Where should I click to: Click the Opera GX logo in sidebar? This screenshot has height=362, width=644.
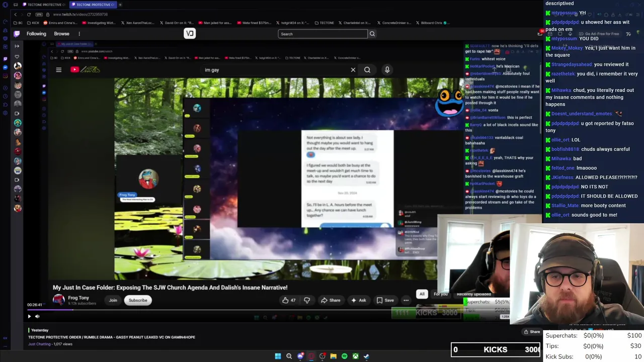tap(5, 5)
